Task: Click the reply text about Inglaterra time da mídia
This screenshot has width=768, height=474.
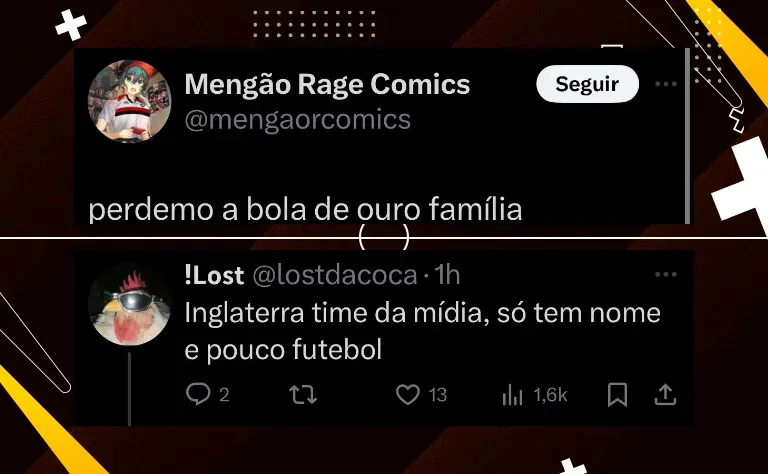Action: (x=422, y=331)
